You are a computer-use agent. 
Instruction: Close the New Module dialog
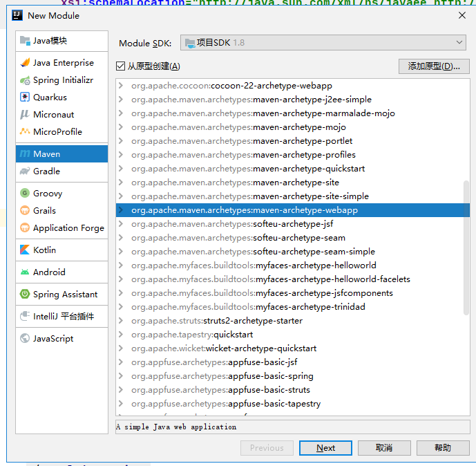click(x=462, y=15)
